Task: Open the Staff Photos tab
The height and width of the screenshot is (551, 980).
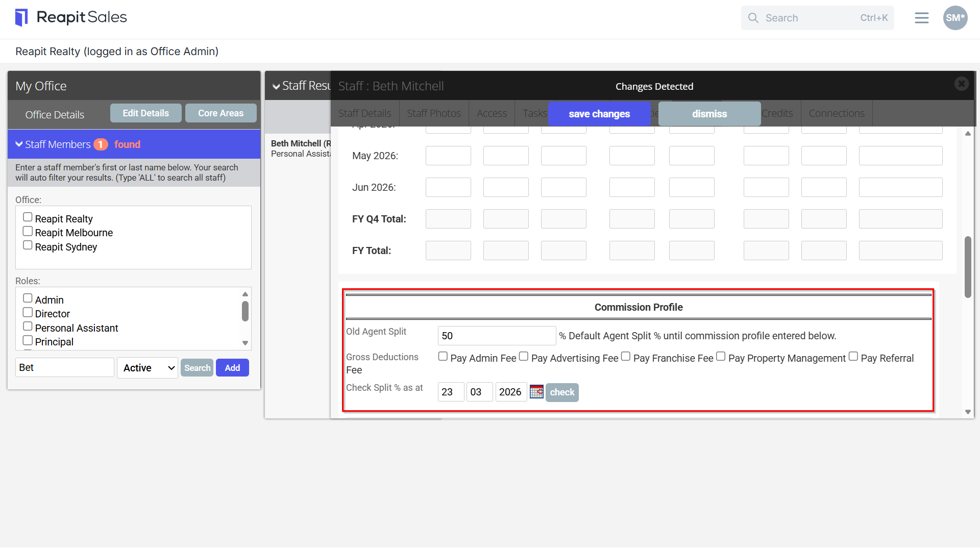Action: 434,113
